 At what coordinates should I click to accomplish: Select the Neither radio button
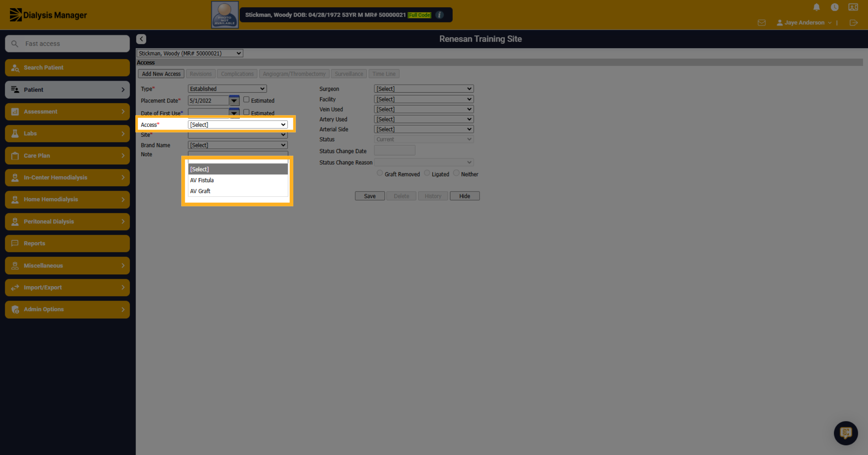(x=456, y=173)
